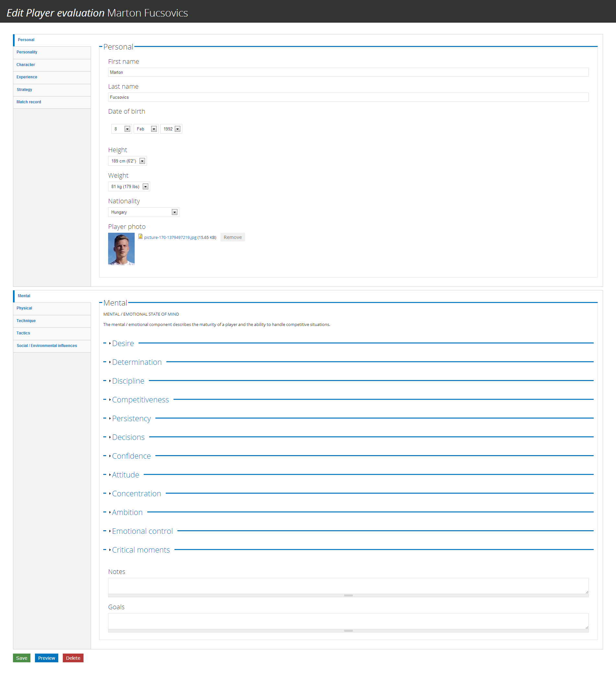Click the Last name field containing Fucsovics
Screen dimensions: 616x684
click(348, 97)
